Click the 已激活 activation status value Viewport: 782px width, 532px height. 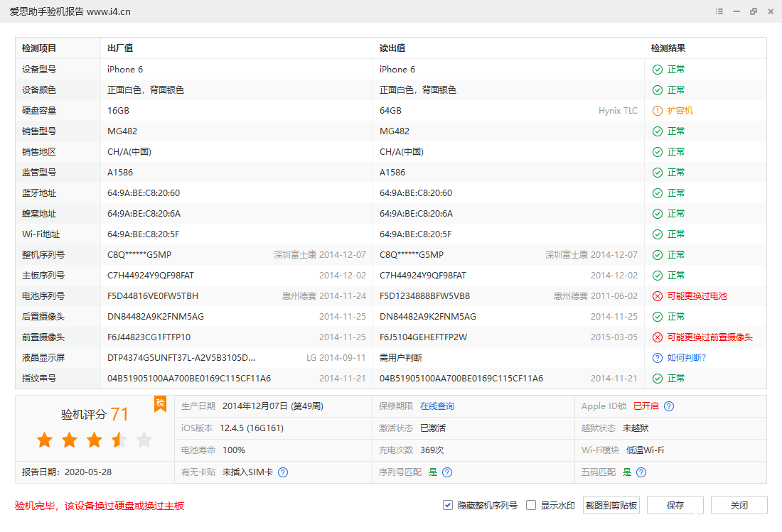[433, 428]
